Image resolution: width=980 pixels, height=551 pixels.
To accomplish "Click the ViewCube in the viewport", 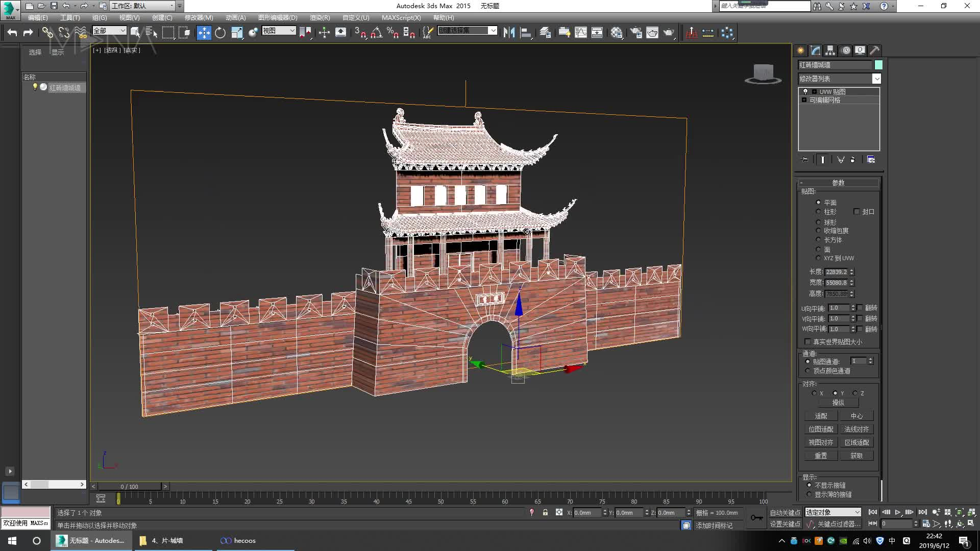I will tap(763, 73).
